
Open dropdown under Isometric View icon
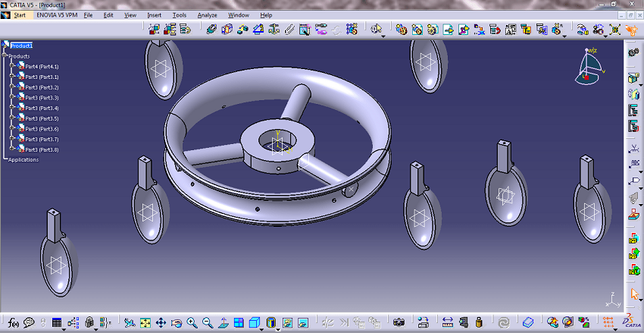click(261, 329)
